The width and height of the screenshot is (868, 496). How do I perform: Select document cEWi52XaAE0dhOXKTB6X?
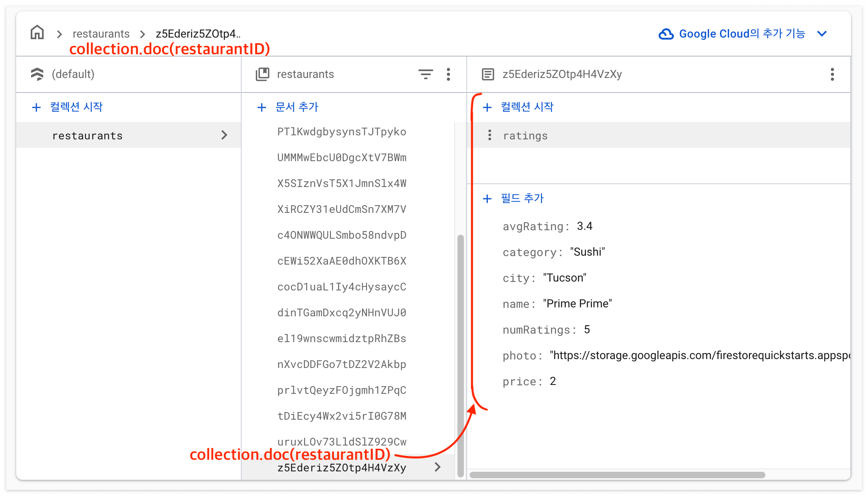point(341,261)
